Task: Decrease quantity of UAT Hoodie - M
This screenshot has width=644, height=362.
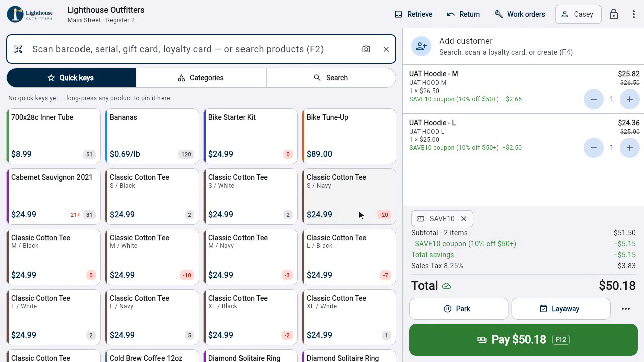Action: pyautogui.click(x=594, y=99)
